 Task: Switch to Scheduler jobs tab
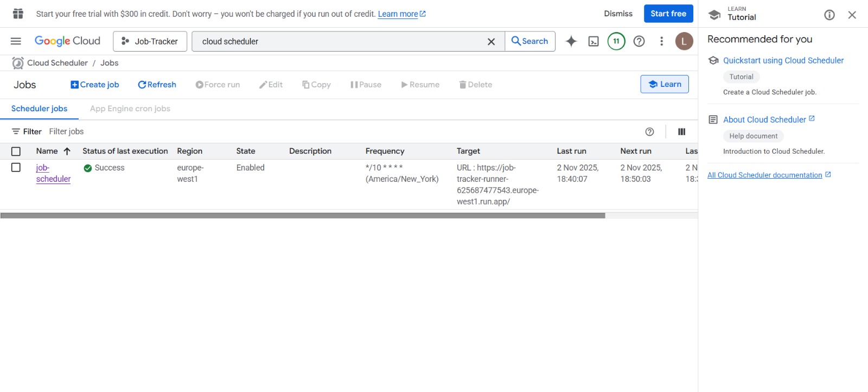(x=39, y=109)
